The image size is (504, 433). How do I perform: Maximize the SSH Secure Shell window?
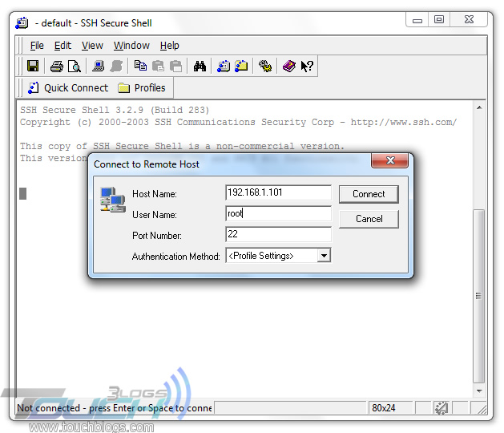(x=439, y=20)
